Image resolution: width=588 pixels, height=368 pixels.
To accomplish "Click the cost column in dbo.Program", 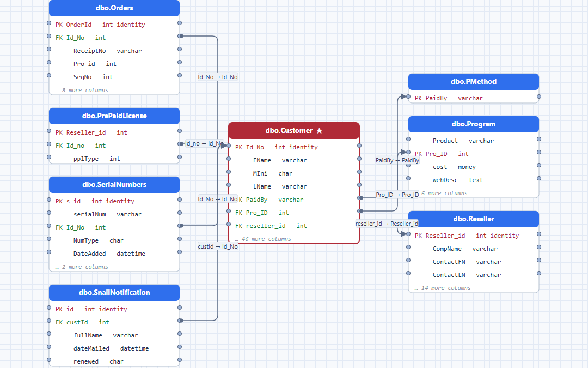I will coord(474,167).
